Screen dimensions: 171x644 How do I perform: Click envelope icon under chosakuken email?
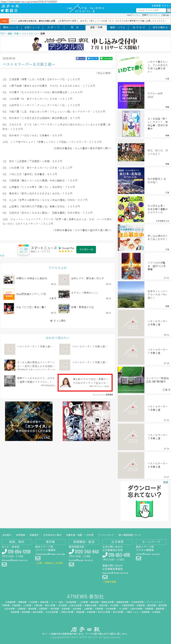click(38, 558)
